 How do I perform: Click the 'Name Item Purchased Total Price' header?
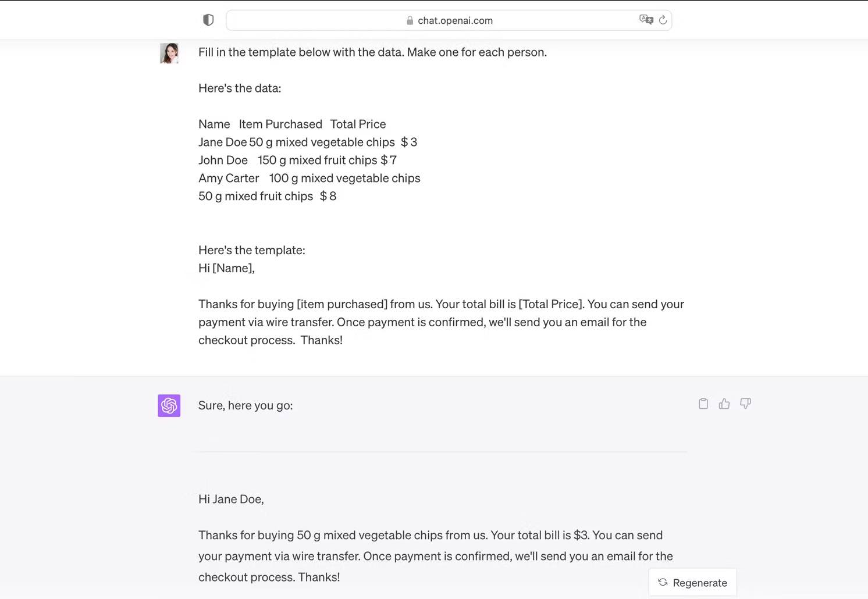pos(292,124)
